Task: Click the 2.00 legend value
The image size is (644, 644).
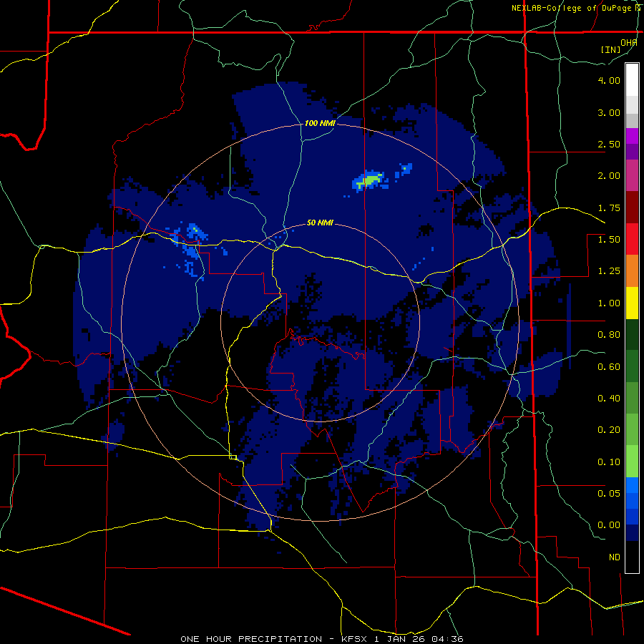Action: point(609,176)
